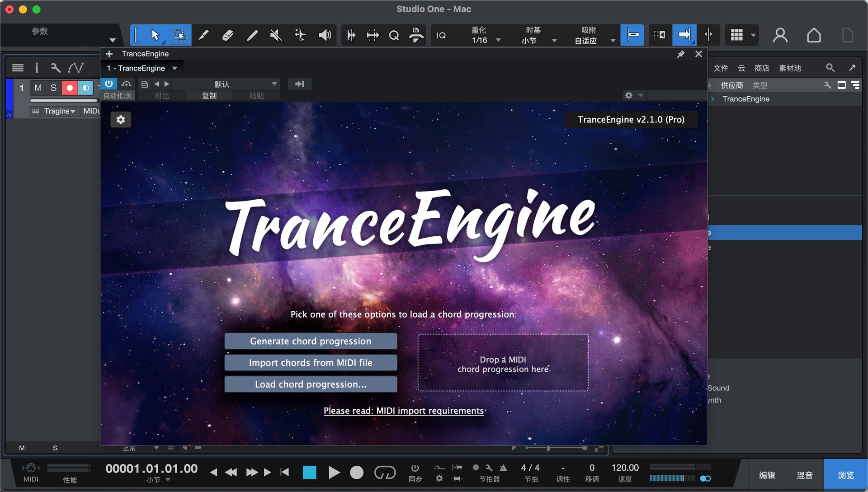Open the track list icon
Viewport: 868px width, 492px height.
coord(18,68)
